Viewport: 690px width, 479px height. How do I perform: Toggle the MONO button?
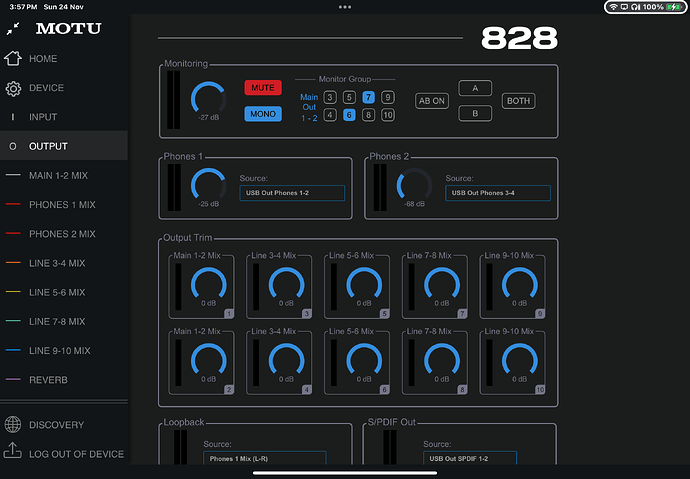[x=263, y=114]
